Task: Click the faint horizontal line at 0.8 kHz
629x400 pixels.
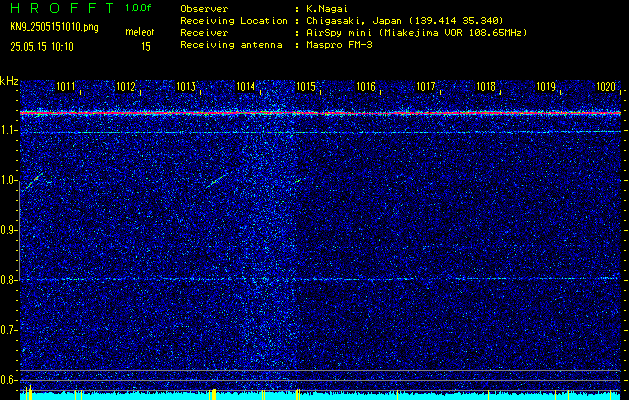Action: coord(320,279)
